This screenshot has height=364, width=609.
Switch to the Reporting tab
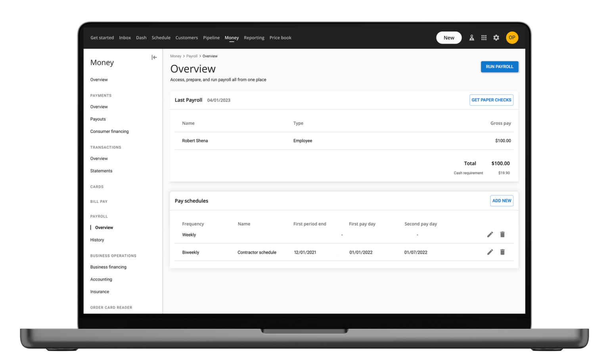[x=254, y=38]
